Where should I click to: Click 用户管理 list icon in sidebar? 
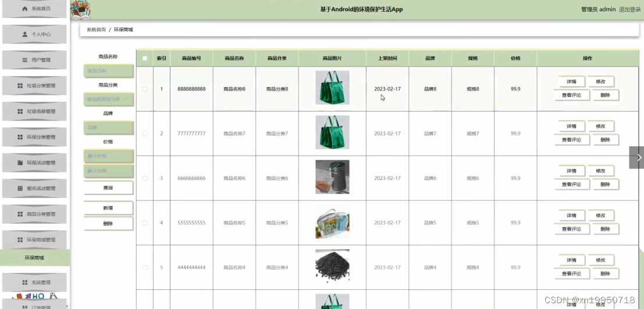24,60
